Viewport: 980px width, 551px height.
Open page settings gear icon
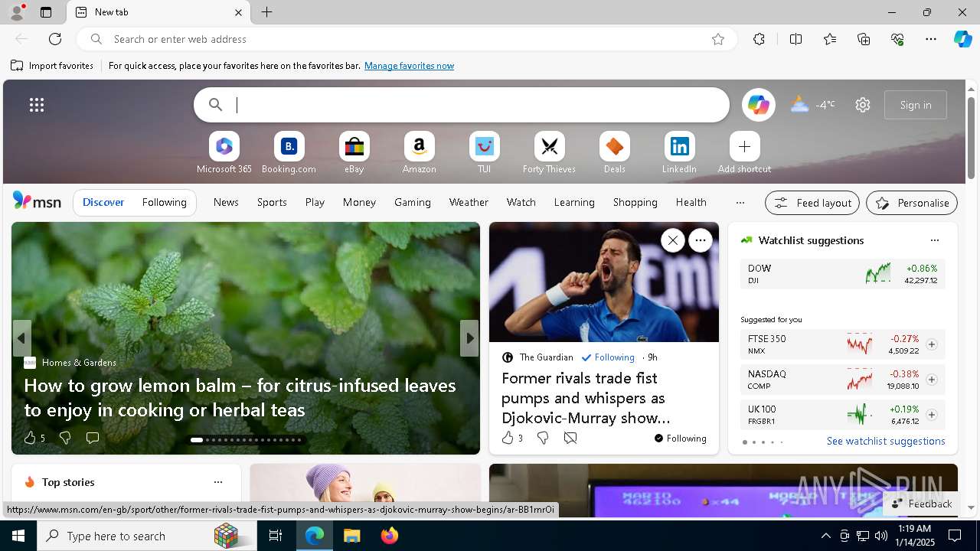click(863, 105)
